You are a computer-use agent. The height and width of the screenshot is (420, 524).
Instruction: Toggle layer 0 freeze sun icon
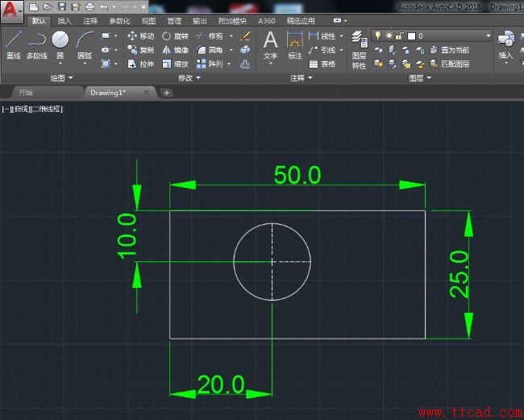pos(389,35)
